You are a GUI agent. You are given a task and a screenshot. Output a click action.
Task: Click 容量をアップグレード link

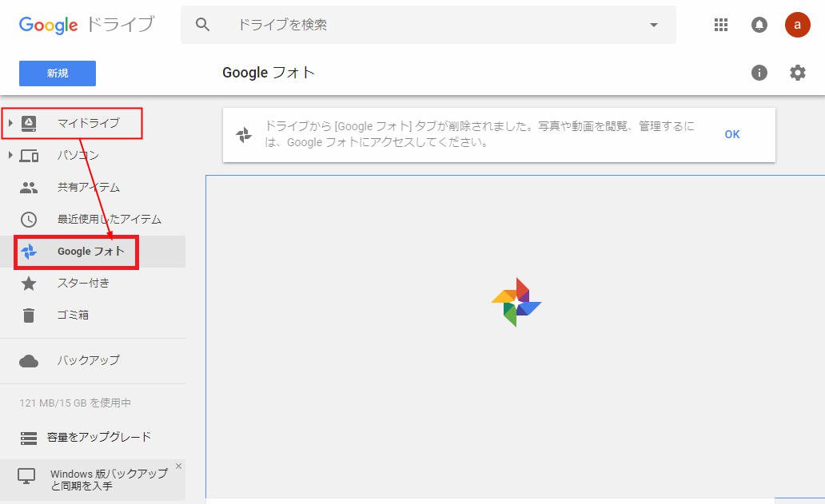98,438
